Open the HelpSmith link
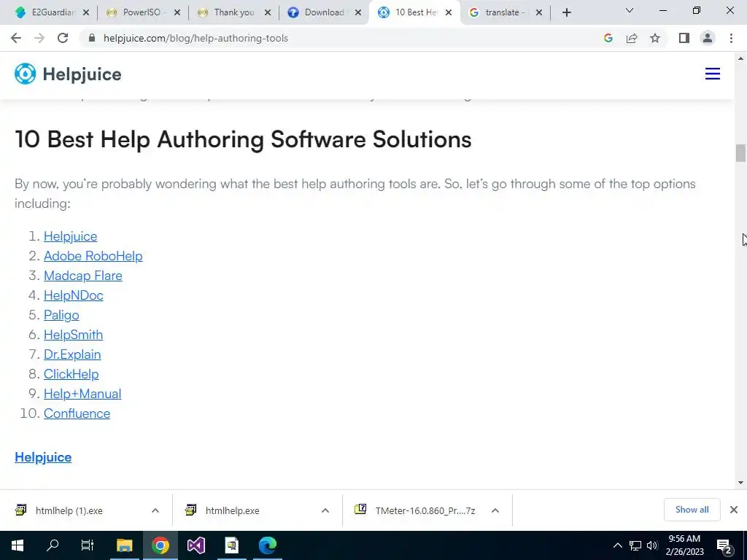The height and width of the screenshot is (560, 747). [x=74, y=335]
